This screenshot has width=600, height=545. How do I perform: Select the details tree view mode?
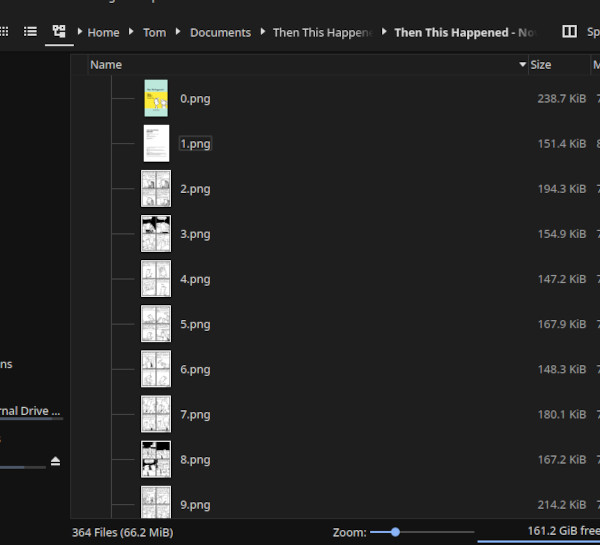coord(59,31)
